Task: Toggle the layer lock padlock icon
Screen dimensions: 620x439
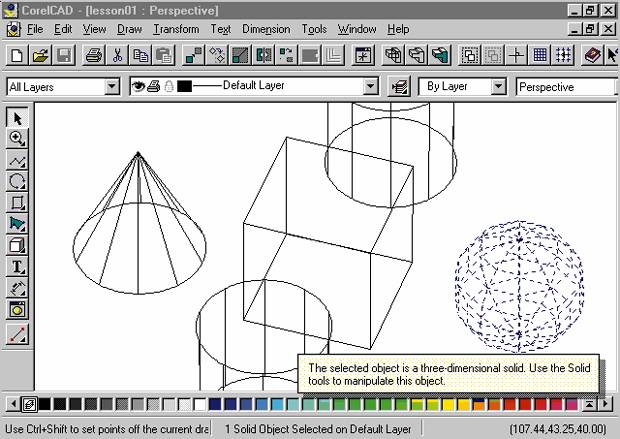Action: pos(169,86)
